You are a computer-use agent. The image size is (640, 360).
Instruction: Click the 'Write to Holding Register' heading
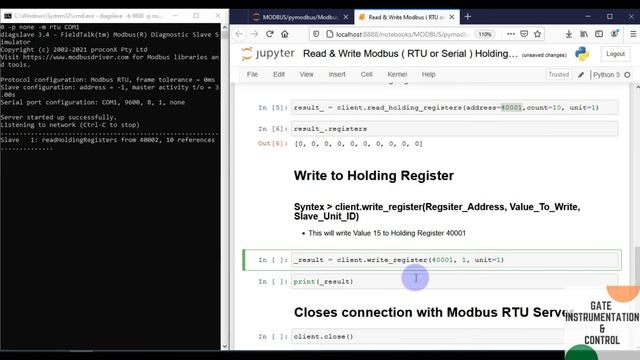click(x=373, y=176)
